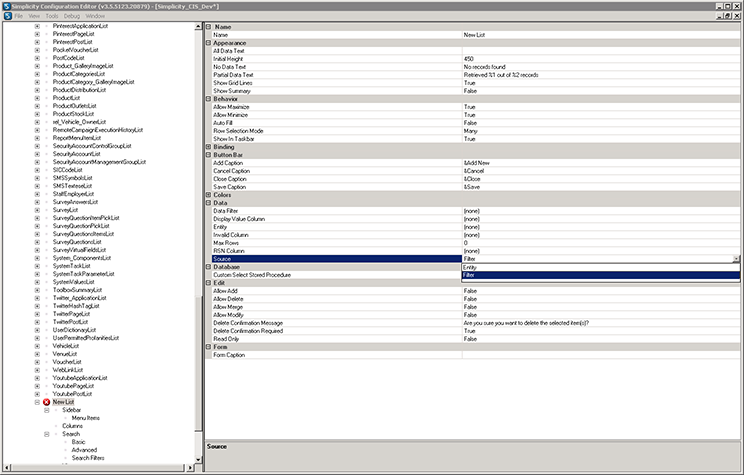Screen dimensions: 744x475
Task: Click the Source value dropdown arrow
Action: [x=736, y=259]
